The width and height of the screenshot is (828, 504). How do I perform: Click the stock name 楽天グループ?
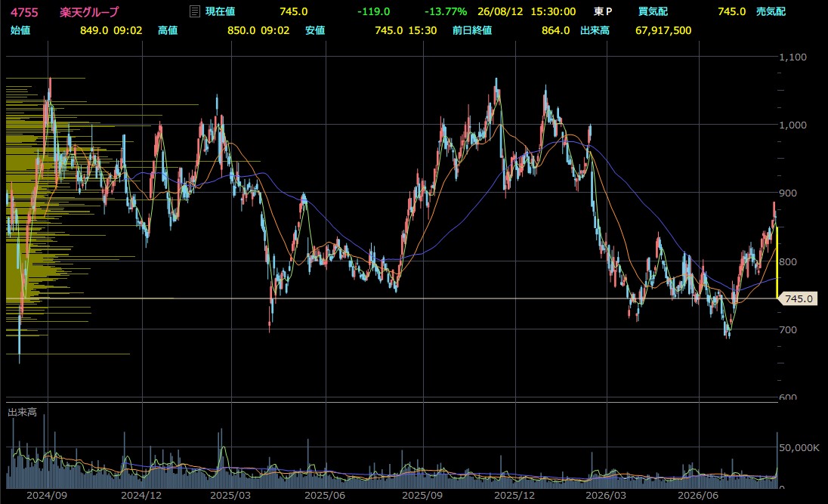[x=89, y=11]
